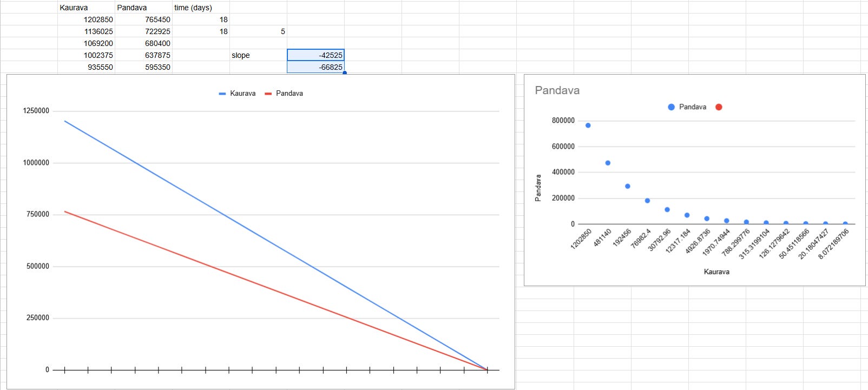
Task: Click the 8.072189706 x-axis label
Action: [833, 243]
